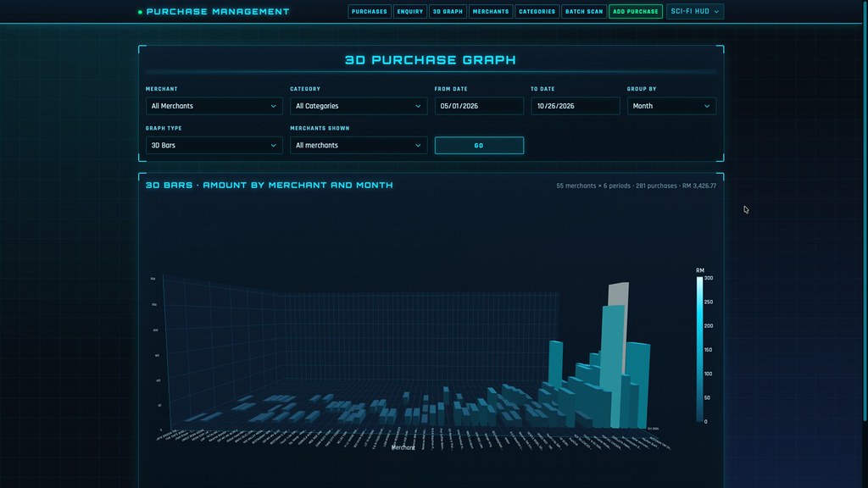Open the Purchases nav tab
This screenshot has width=868, height=488.
coord(370,12)
